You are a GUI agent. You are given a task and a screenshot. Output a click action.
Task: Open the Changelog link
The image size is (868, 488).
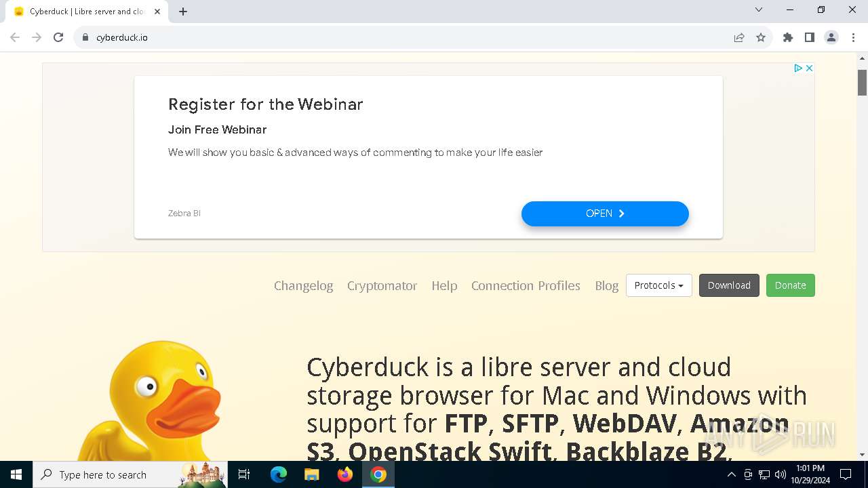(303, 285)
